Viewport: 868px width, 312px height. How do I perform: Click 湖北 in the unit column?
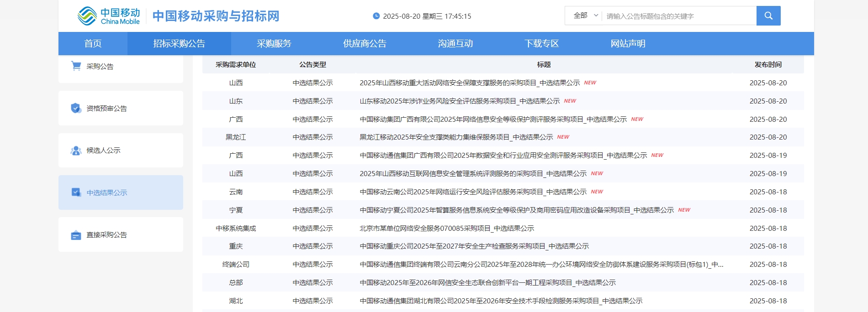pos(236,301)
